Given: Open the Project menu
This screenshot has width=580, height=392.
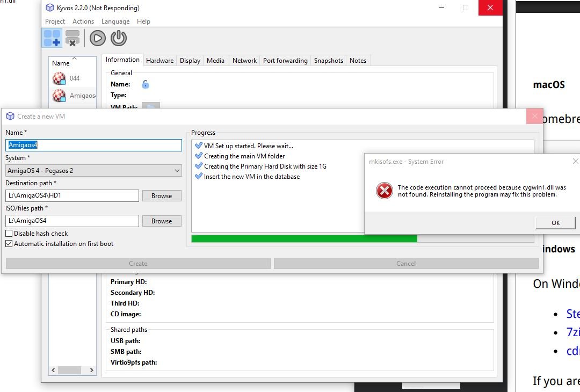Looking at the screenshot, I should tap(55, 21).
